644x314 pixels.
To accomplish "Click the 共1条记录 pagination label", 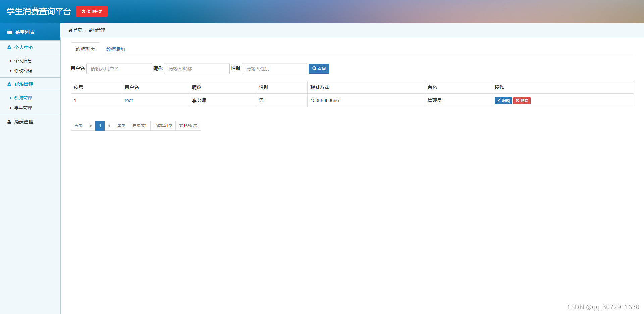I will tap(188, 126).
